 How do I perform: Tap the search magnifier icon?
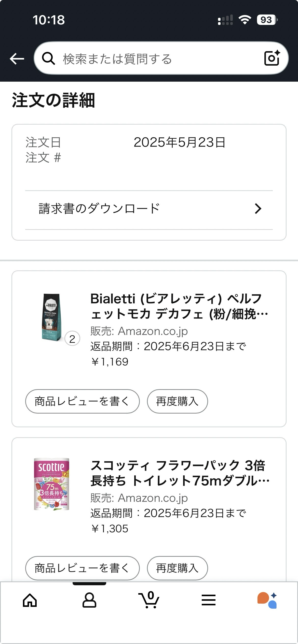[48, 59]
